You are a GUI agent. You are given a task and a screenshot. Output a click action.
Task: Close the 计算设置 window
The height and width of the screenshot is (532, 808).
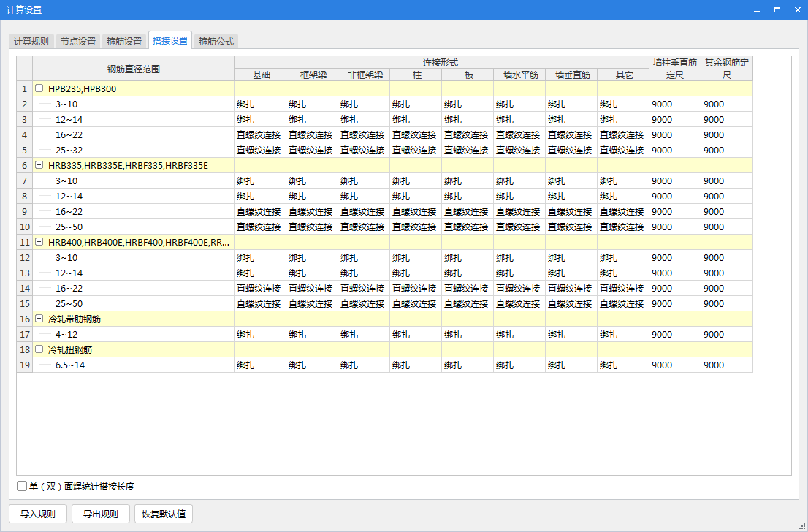point(797,9)
